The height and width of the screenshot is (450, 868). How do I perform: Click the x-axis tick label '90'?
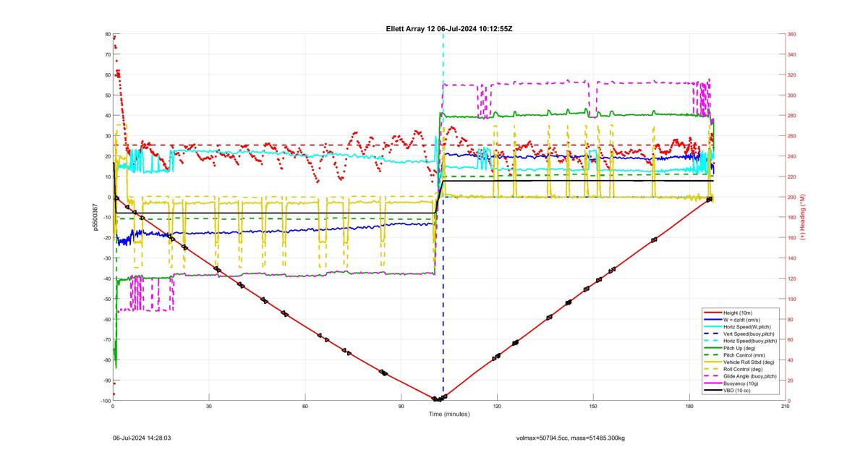click(401, 407)
